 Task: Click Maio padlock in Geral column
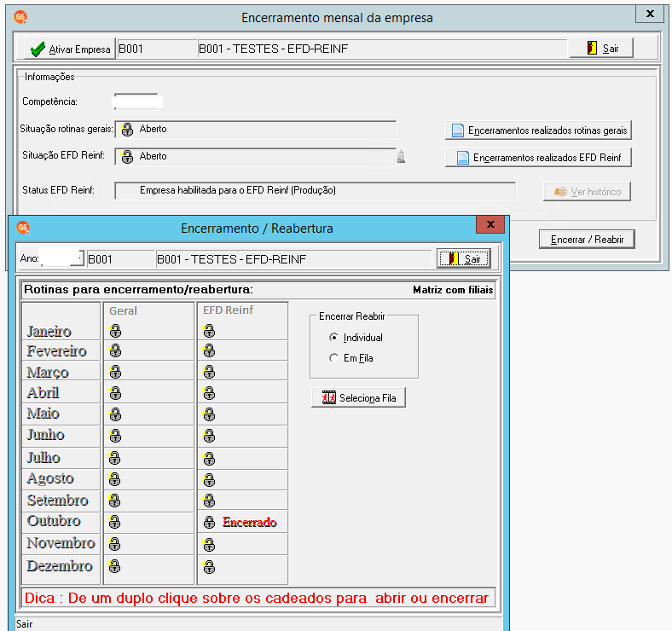(x=115, y=414)
